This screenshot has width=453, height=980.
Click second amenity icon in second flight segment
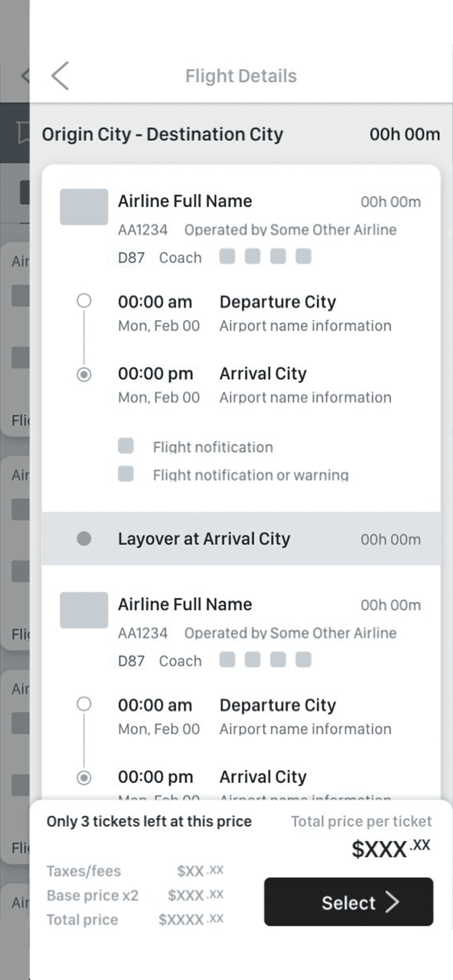click(252, 660)
